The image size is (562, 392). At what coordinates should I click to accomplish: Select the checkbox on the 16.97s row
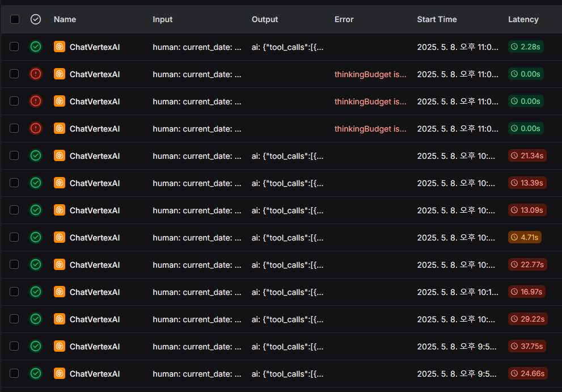(x=14, y=292)
